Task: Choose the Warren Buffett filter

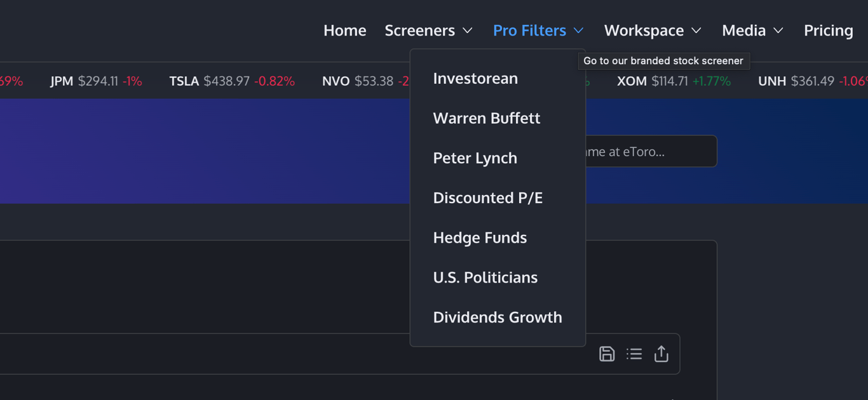Action: [x=486, y=118]
